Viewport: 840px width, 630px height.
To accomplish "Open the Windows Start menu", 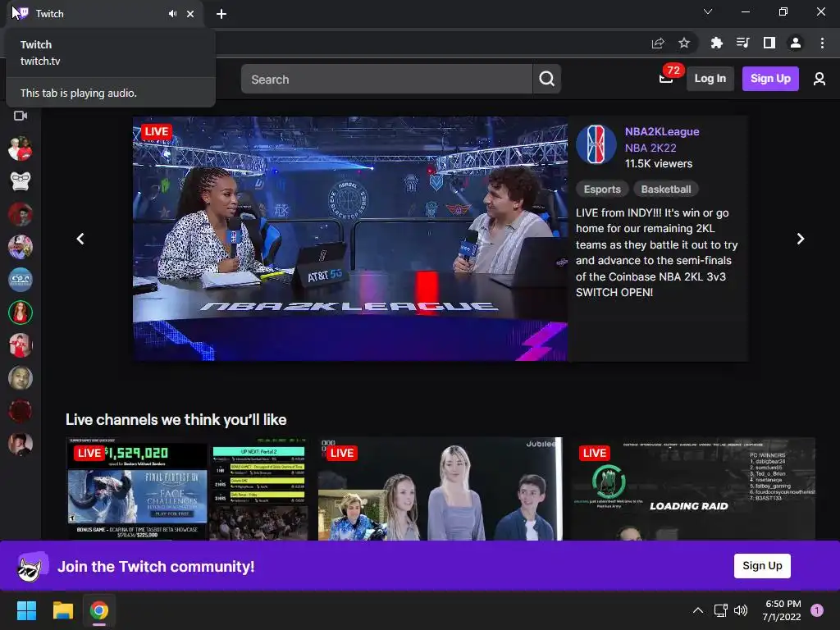I will tap(27, 610).
